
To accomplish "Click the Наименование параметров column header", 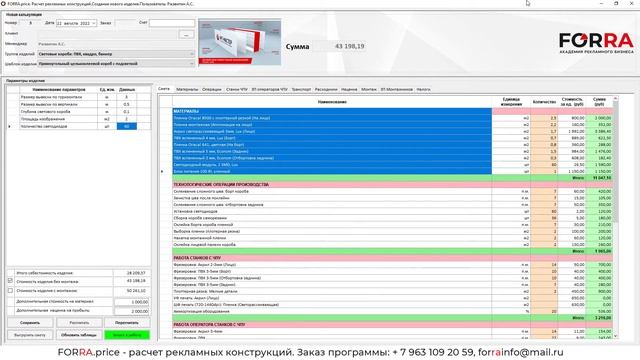I will [x=59, y=89].
